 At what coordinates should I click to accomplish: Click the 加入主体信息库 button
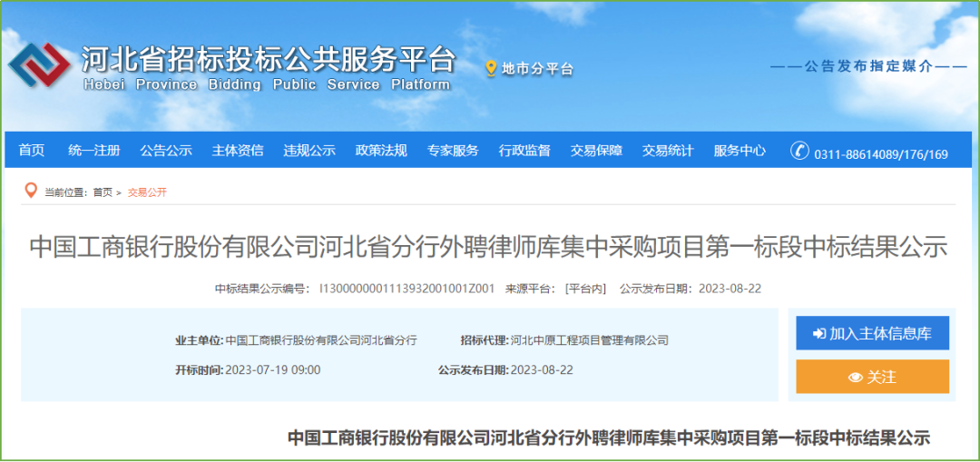pyautogui.click(x=873, y=333)
